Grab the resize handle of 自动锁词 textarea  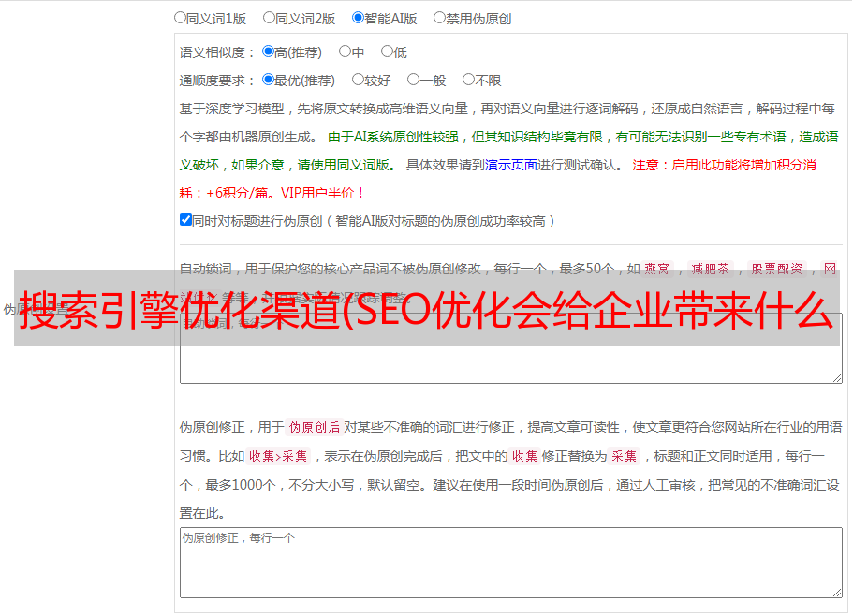(837, 379)
